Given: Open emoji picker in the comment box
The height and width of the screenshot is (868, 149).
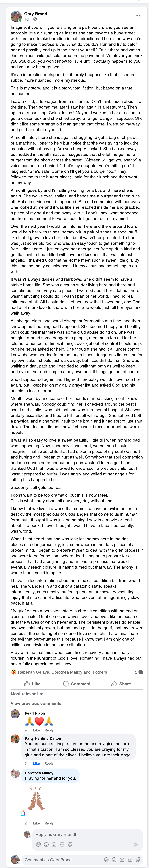Looking at the screenshot, I should tap(114, 859).
